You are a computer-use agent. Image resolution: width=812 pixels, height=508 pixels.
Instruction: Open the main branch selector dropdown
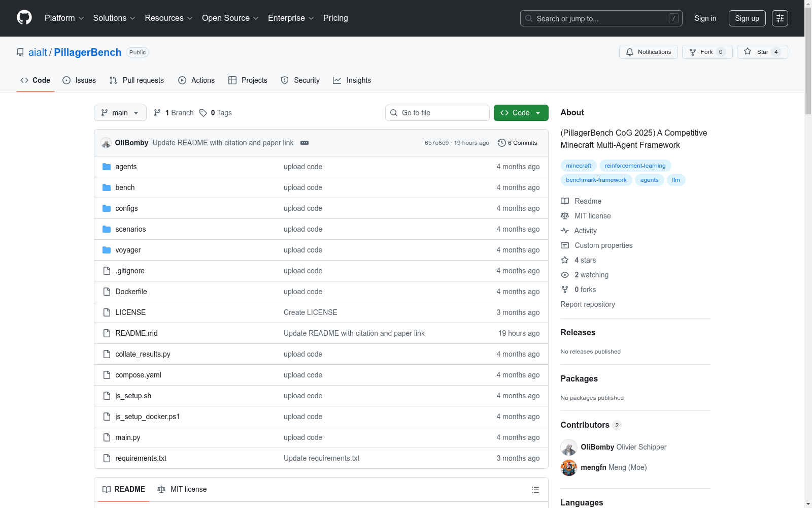click(x=120, y=113)
